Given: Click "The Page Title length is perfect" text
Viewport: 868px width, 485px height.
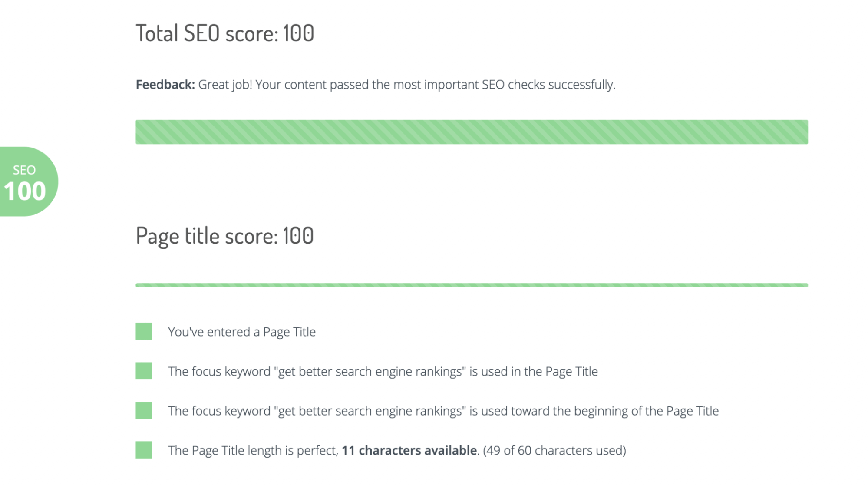Looking at the screenshot, I should tap(253, 451).
